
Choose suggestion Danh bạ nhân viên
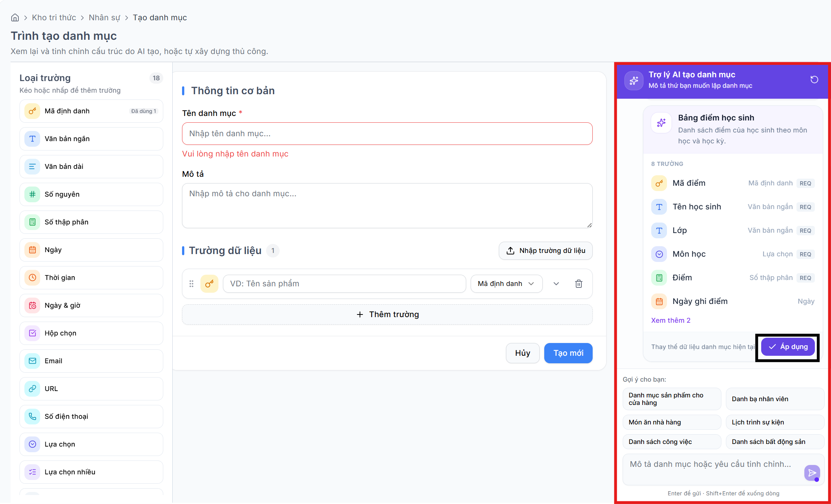click(775, 399)
